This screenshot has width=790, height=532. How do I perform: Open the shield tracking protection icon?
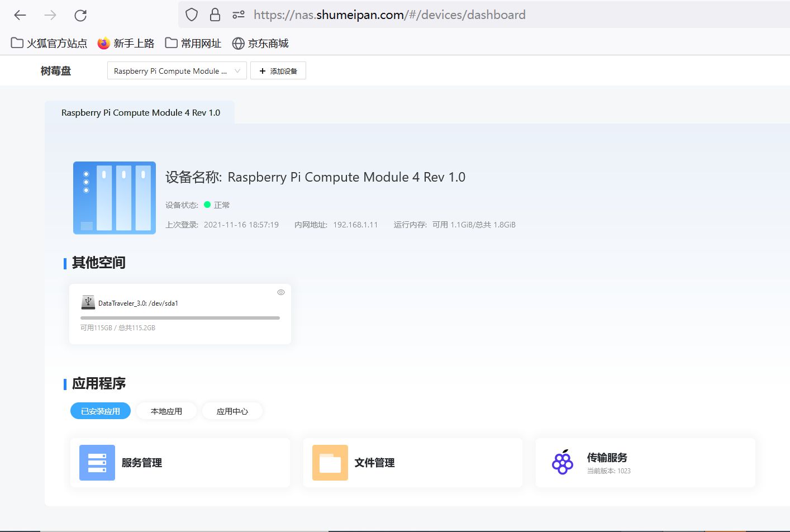pyautogui.click(x=192, y=15)
